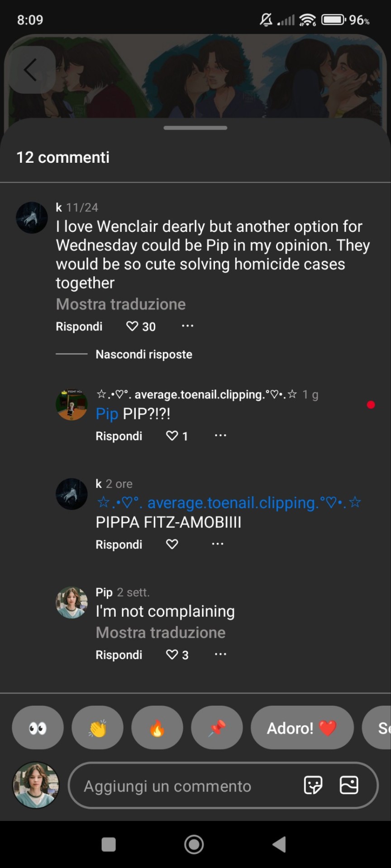
Task: Send the eyes emoji quick reaction
Action: (38, 727)
